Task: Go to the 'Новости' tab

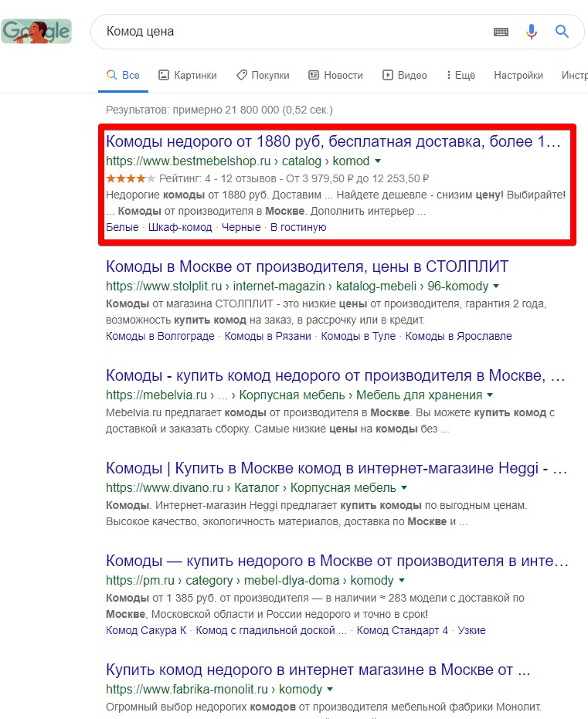Action: pyautogui.click(x=335, y=75)
